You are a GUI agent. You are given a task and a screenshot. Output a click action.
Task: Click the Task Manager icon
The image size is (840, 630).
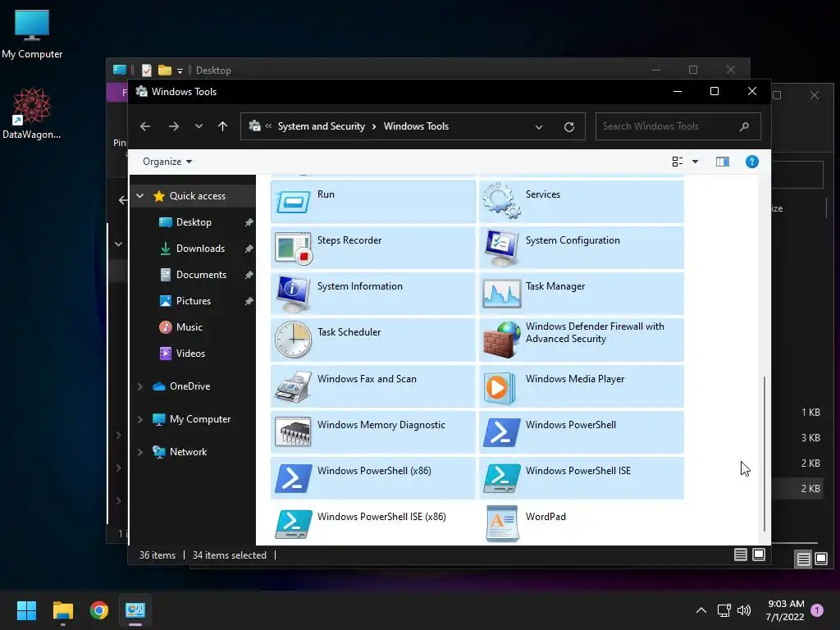point(501,294)
